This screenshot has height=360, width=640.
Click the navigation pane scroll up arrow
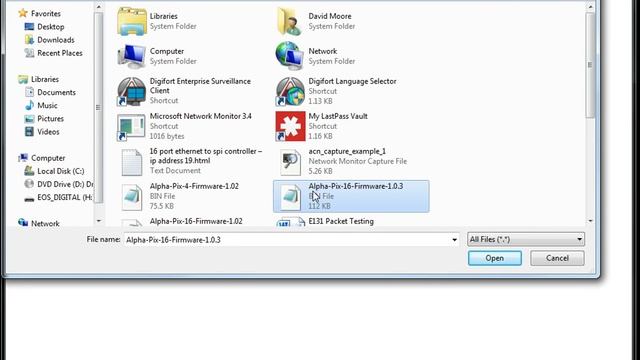click(x=98, y=7)
